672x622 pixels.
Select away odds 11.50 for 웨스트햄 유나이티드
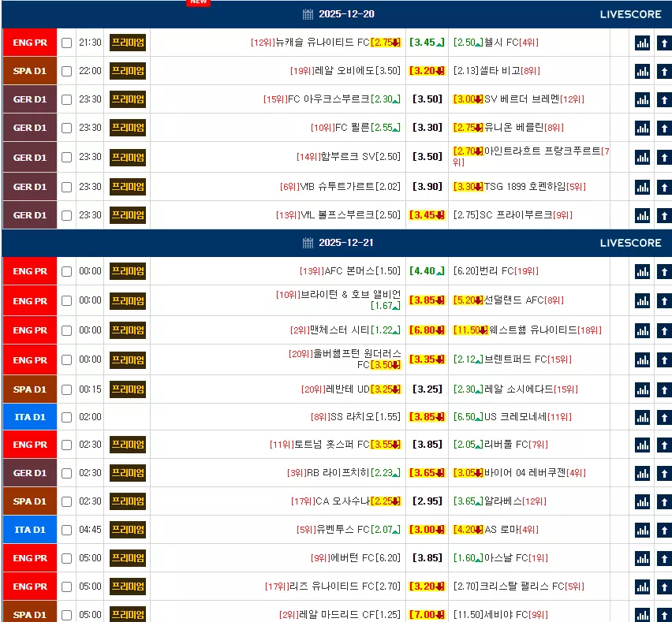pos(471,330)
